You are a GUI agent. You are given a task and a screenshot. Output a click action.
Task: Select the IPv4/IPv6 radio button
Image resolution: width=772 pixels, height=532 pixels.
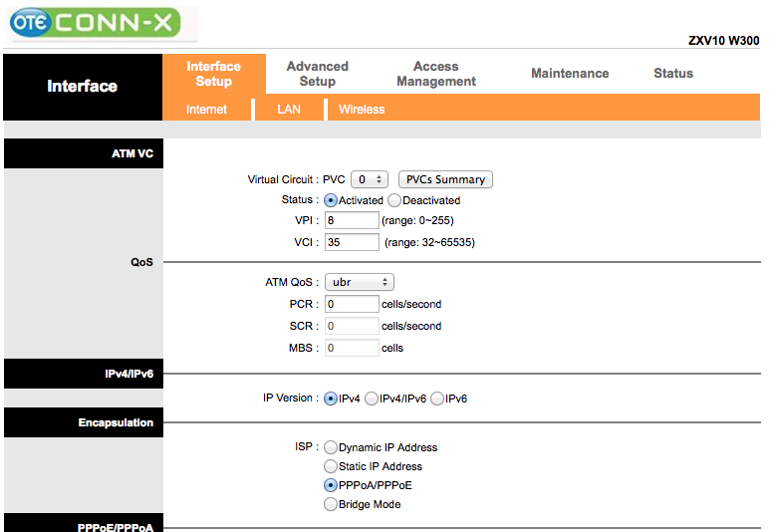pyautogui.click(x=372, y=399)
